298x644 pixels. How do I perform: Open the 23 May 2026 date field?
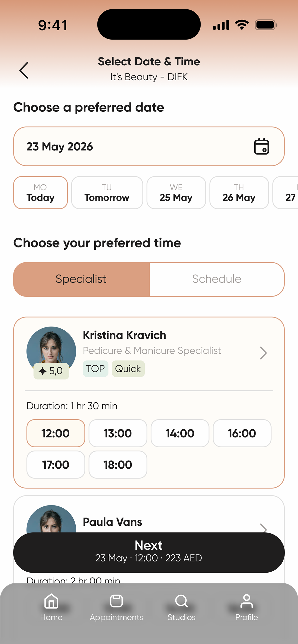[x=149, y=146]
